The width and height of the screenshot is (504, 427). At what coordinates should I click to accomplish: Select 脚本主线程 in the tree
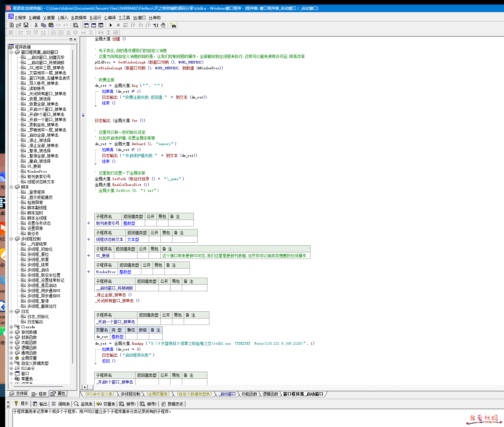pyautogui.click(x=37, y=218)
